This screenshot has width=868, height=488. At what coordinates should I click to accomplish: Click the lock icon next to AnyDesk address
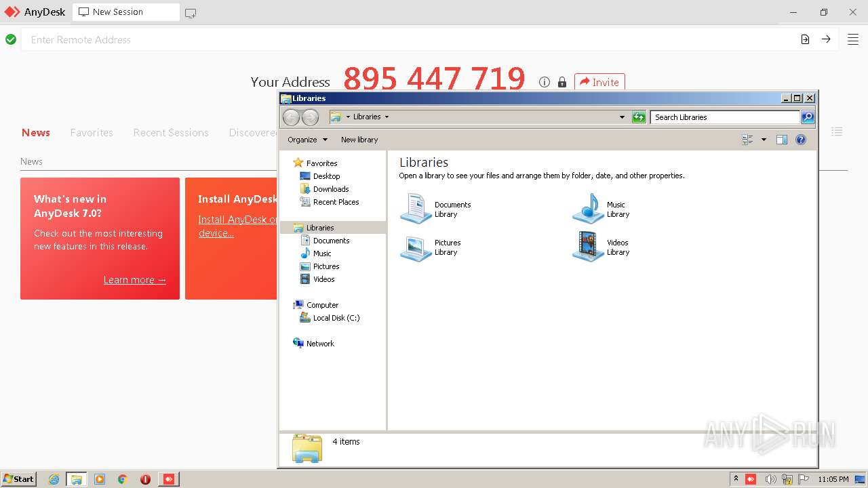562,82
